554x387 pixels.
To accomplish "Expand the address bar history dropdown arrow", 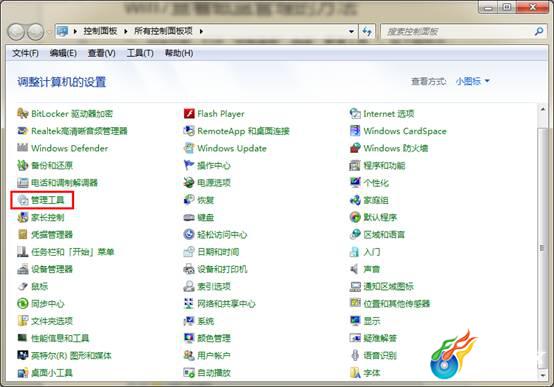I will pyautogui.click(x=351, y=31).
